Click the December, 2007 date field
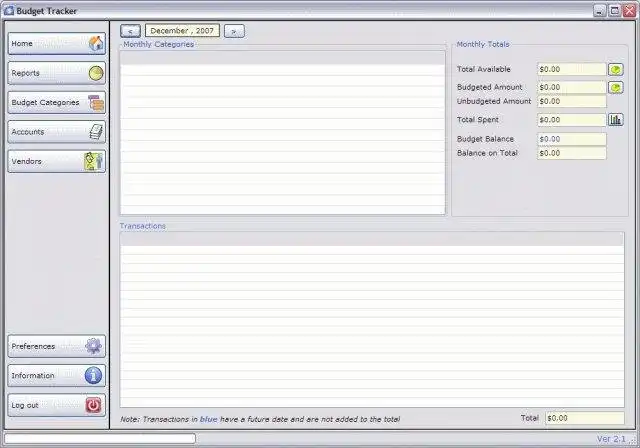Image resolution: width=640 pixels, height=448 pixels. 182,31
